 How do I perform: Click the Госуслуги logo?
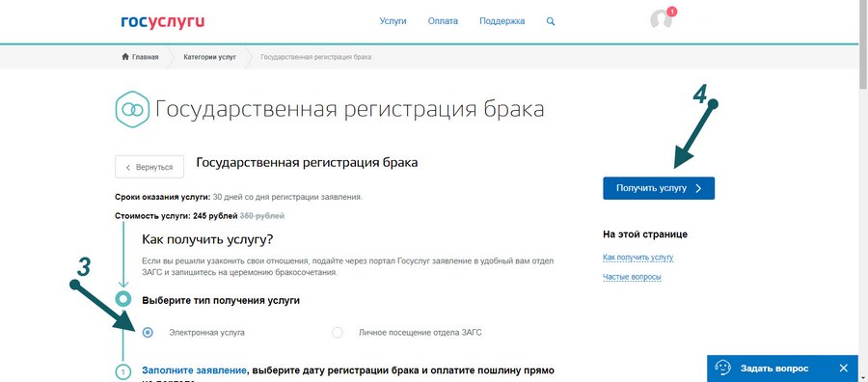[x=163, y=21]
